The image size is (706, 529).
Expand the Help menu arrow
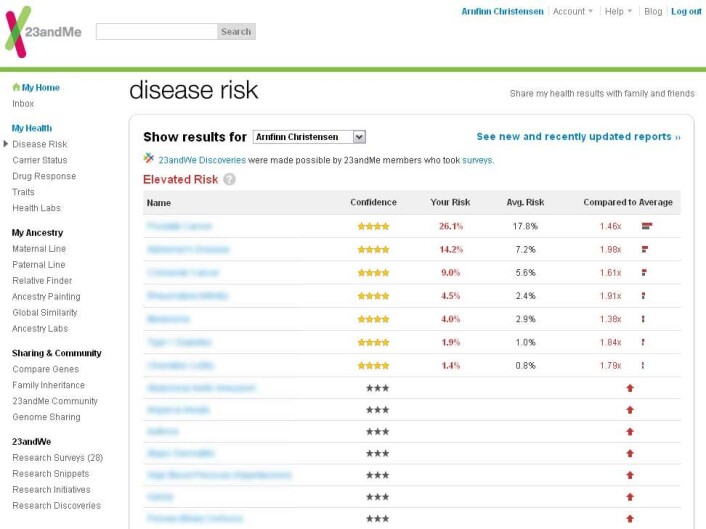coord(630,11)
